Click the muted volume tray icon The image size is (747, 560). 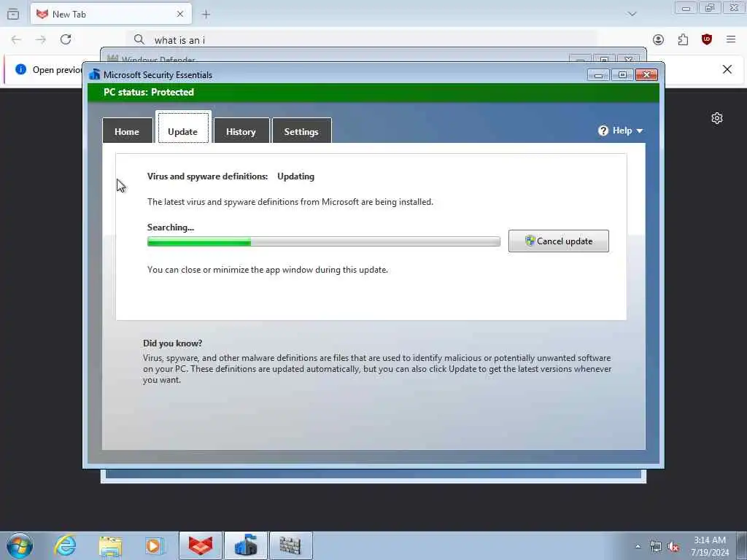(x=673, y=547)
